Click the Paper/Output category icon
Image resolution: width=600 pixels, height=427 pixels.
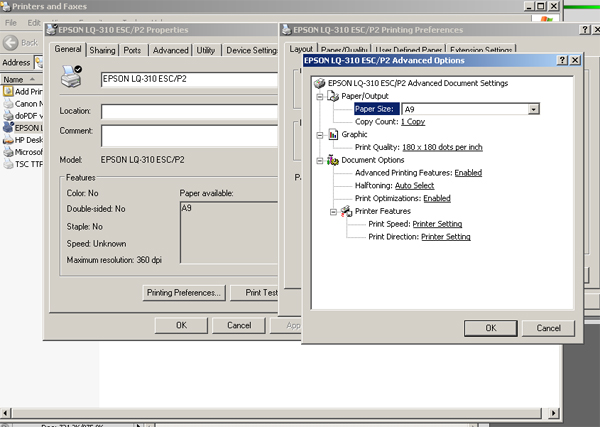coord(333,96)
